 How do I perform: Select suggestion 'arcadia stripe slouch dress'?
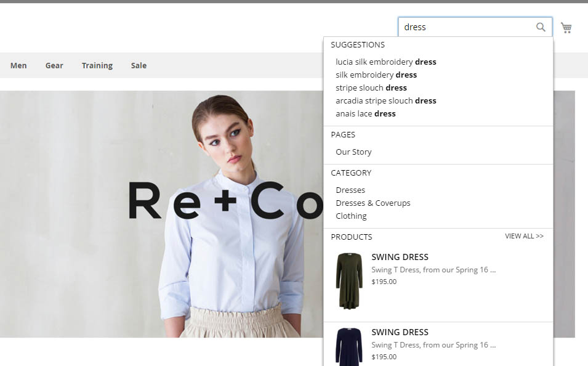386,100
